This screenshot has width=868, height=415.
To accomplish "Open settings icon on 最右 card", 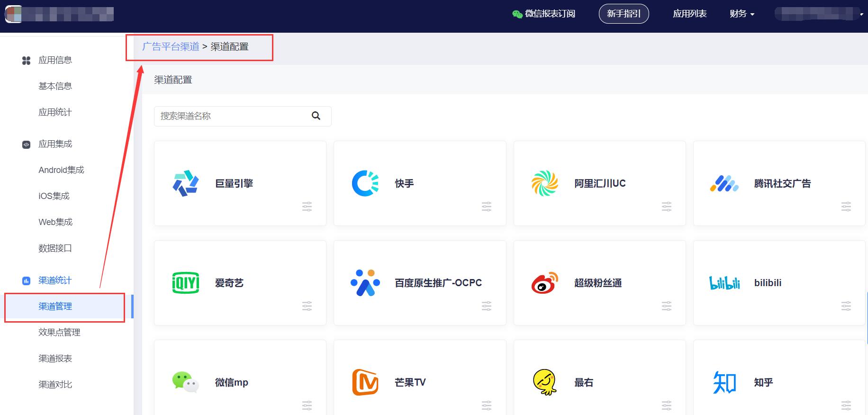I will coord(667,406).
